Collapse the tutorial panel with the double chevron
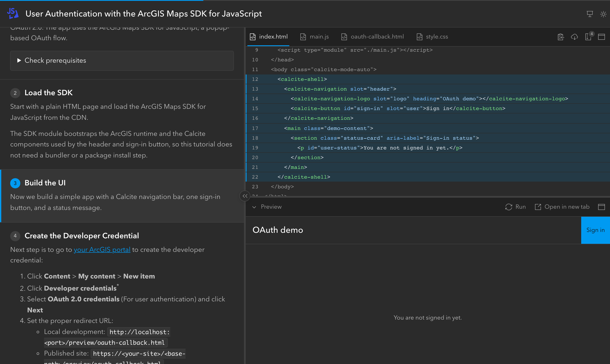610x364 pixels. pyautogui.click(x=245, y=196)
